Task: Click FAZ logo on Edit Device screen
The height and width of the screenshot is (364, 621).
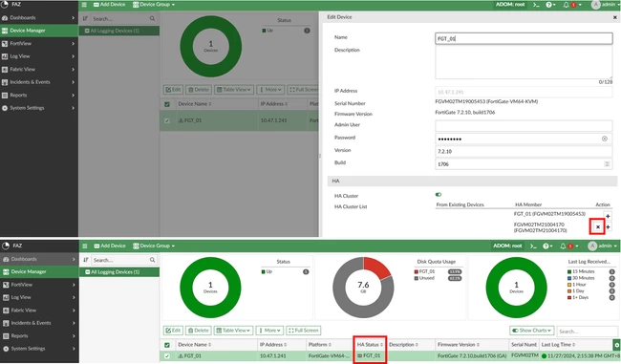Action: click(x=5, y=5)
